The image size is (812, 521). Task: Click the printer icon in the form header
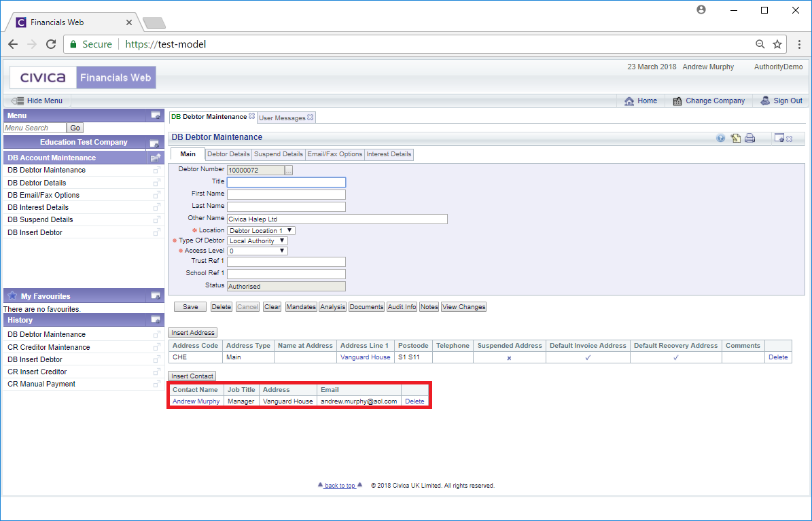click(x=749, y=138)
